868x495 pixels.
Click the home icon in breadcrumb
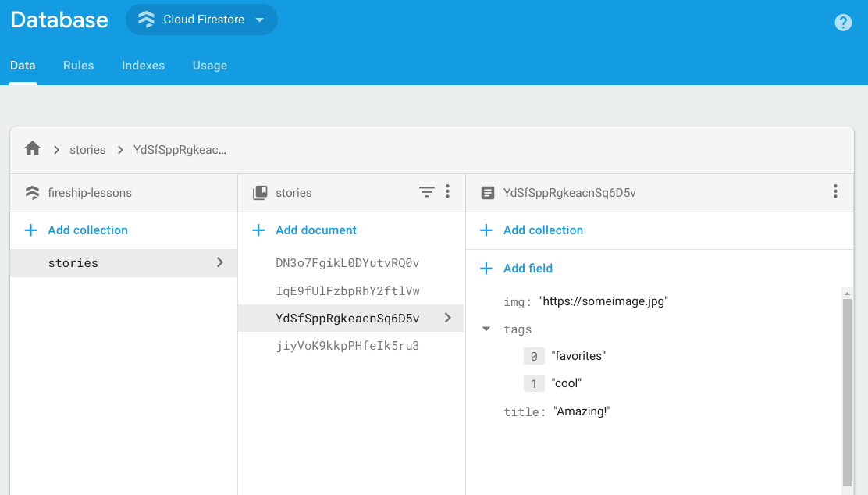point(31,148)
